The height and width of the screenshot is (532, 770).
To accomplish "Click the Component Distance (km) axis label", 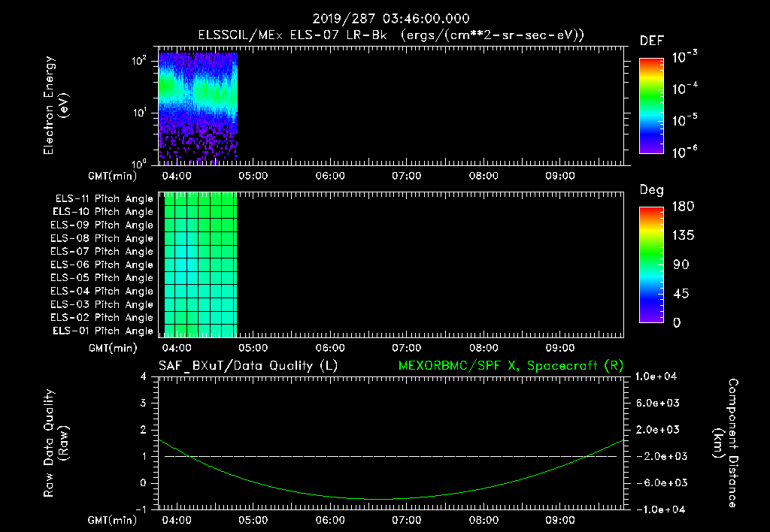I will click(x=726, y=443).
